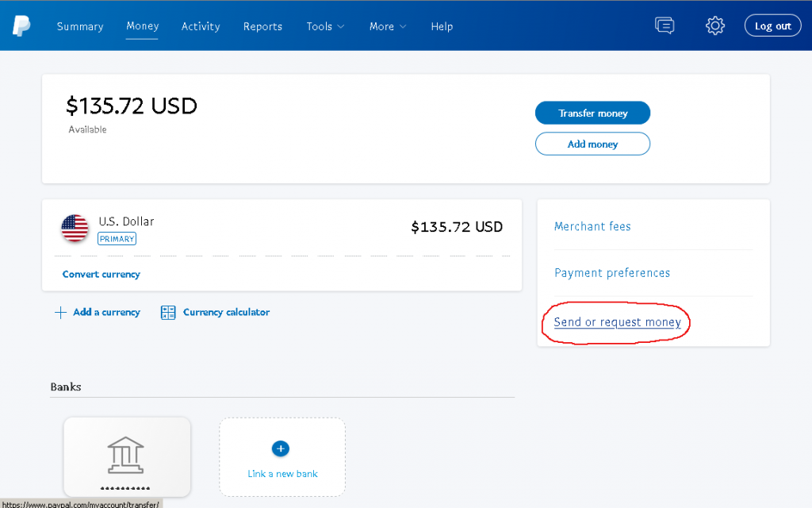Click the Add money button
812x508 pixels.
point(592,144)
